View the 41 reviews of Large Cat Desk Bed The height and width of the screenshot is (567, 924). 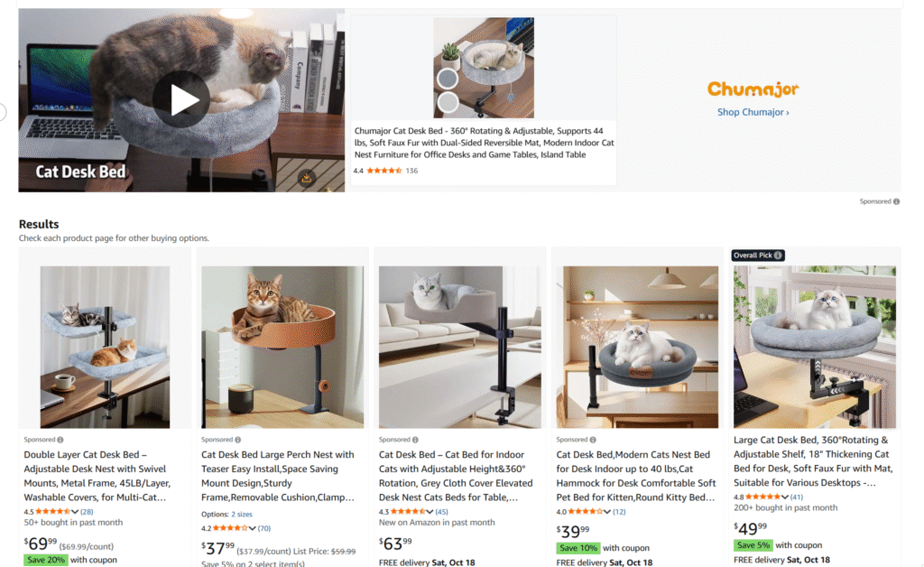797,497
